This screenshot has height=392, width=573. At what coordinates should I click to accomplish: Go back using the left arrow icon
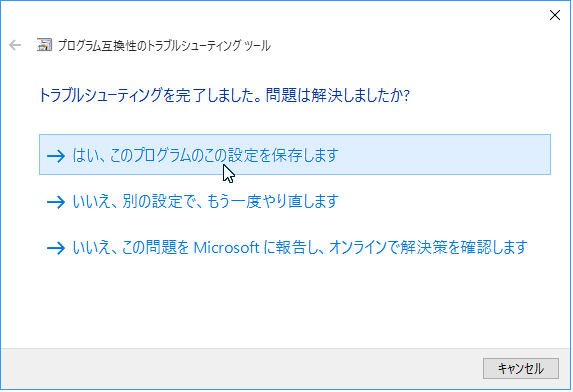click(x=15, y=45)
